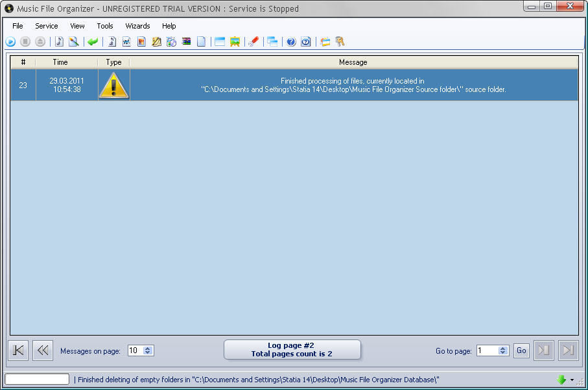This screenshot has height=390, width=588.
Task: Click the Stop service icon
Action: [25, 41]
